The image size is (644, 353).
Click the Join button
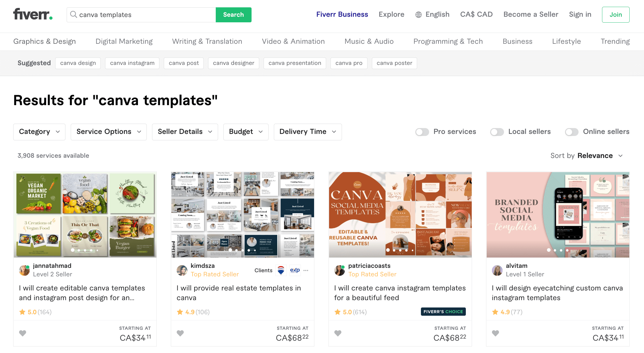click(616, 15)
